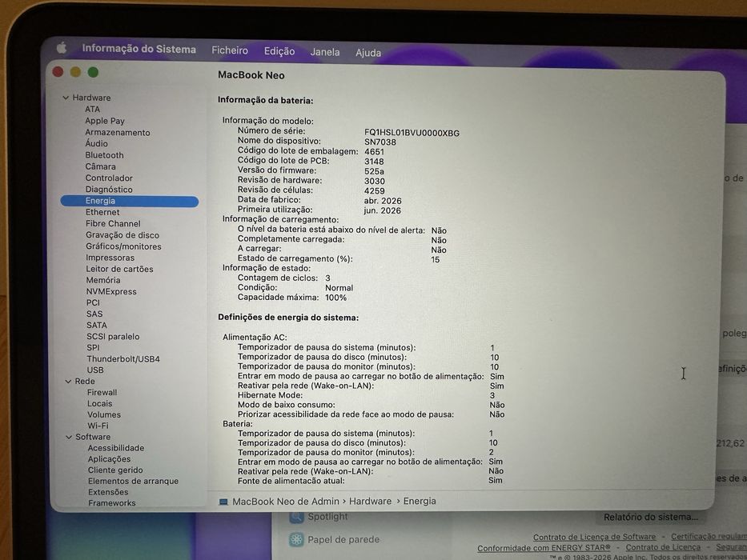
Task: Click the green full-screen window button
Action: coord(93,72)
